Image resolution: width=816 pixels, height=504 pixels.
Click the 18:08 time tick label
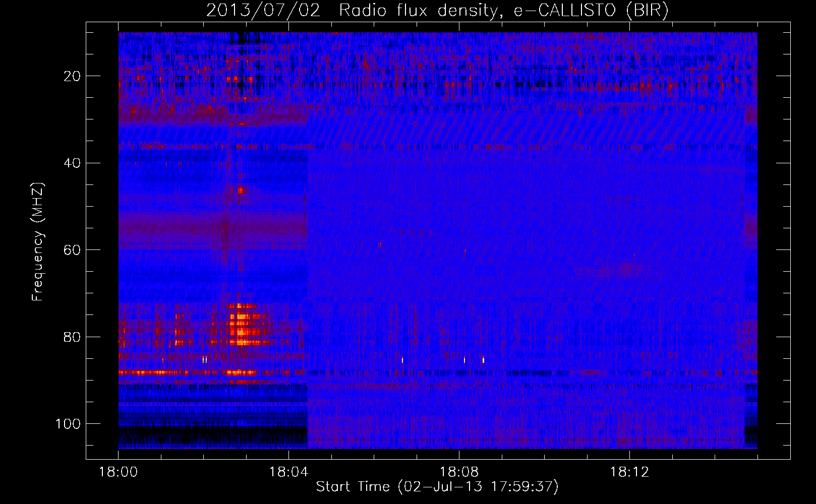point(459,472)
